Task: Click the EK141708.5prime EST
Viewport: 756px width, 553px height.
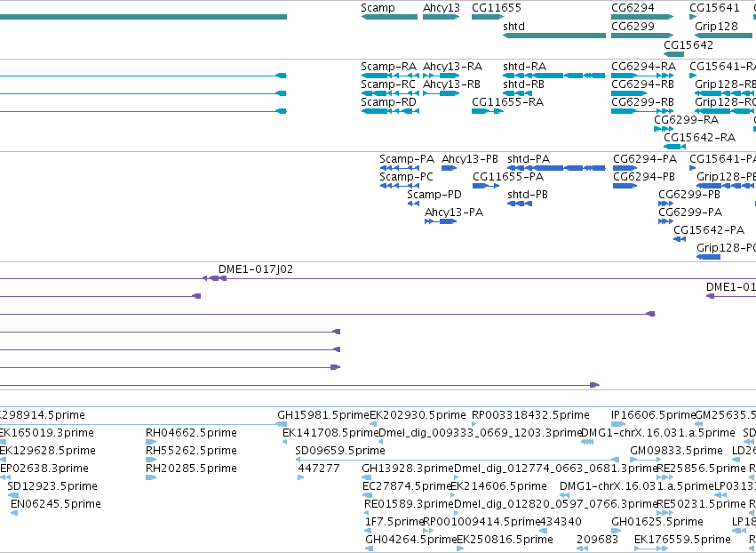Action: click(284, 442)
